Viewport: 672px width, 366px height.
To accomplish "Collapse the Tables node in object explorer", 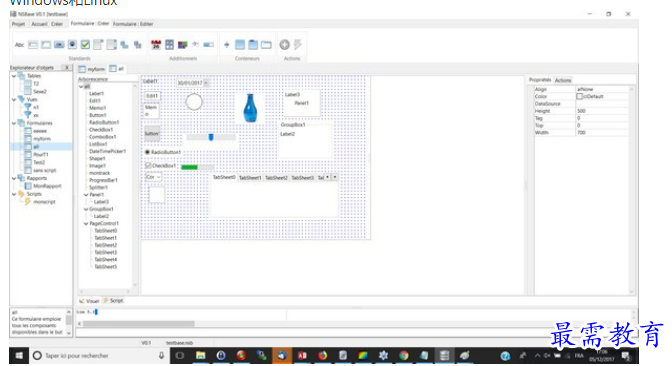I will (14, 76).
